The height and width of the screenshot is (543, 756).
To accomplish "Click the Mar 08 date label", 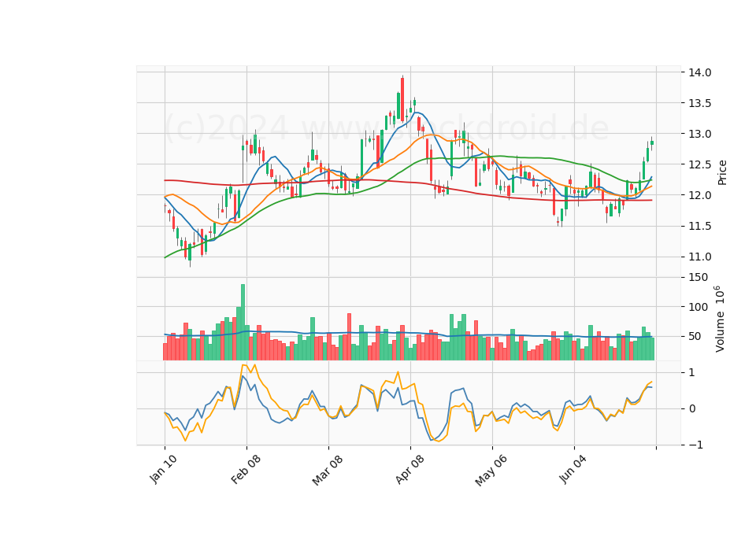I will (x=328, y=470).
